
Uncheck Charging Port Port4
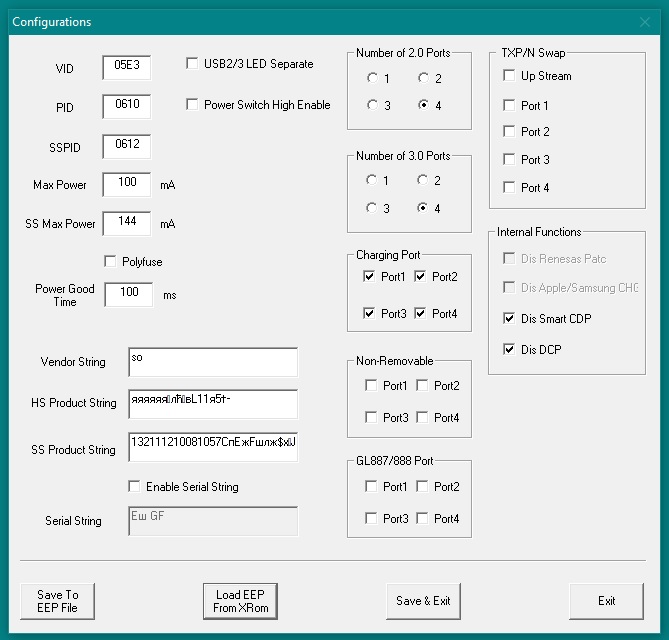[x=422, y=314]
